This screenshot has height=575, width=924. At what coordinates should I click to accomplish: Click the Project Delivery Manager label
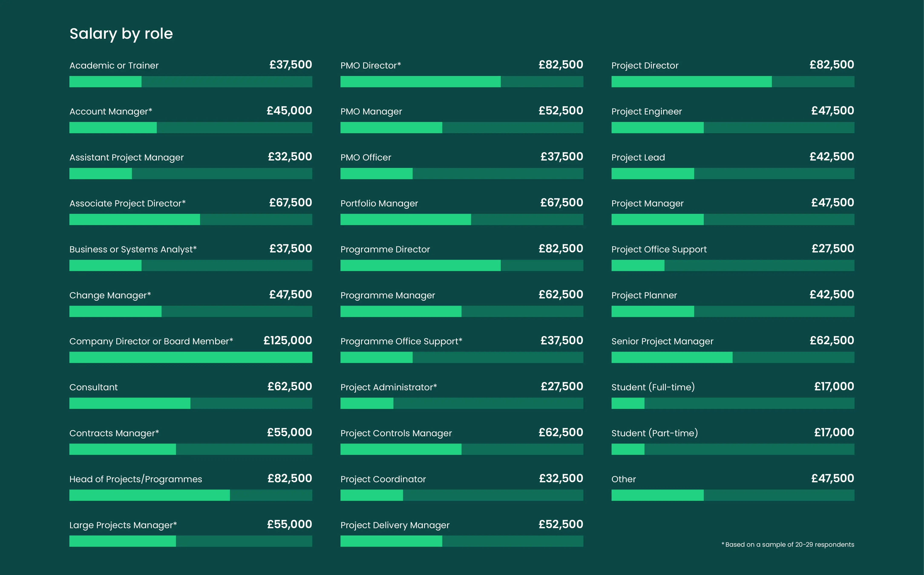tap(395, 525)
